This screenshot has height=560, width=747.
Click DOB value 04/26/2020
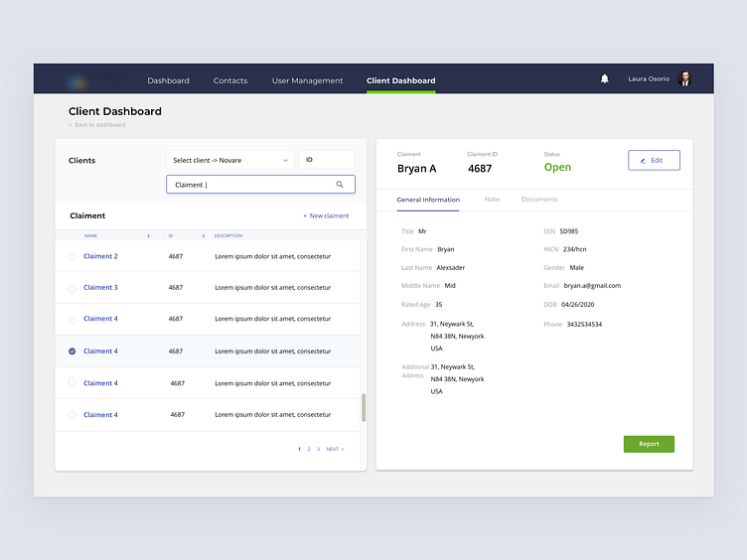coord(577,304)
